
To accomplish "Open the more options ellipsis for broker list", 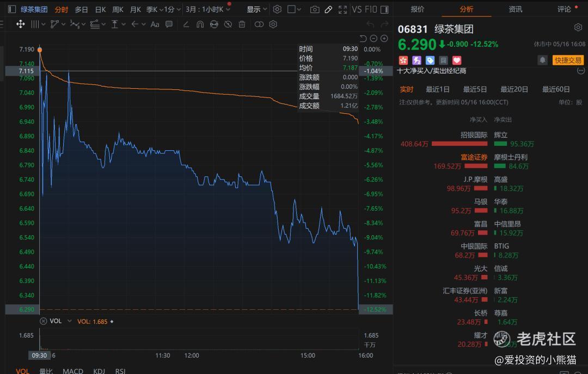I will pyautogui.click(x=581, y=71).
